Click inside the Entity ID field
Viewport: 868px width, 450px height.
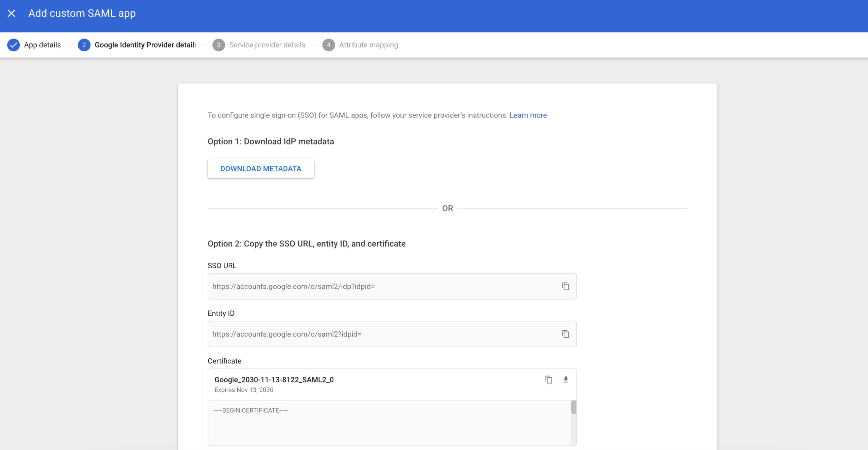click(392, 334)
